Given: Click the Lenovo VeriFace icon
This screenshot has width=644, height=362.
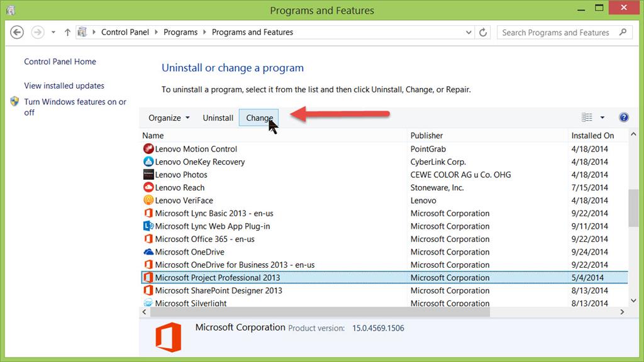Looking at the screenshot, I should click(x=148, y=200).
